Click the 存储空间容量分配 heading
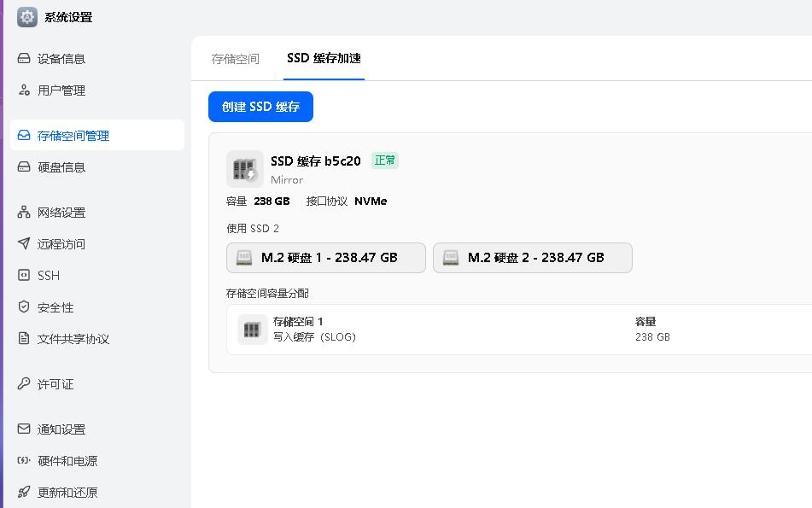The height and width of the screenshot is (508, 812). (267, 293)
